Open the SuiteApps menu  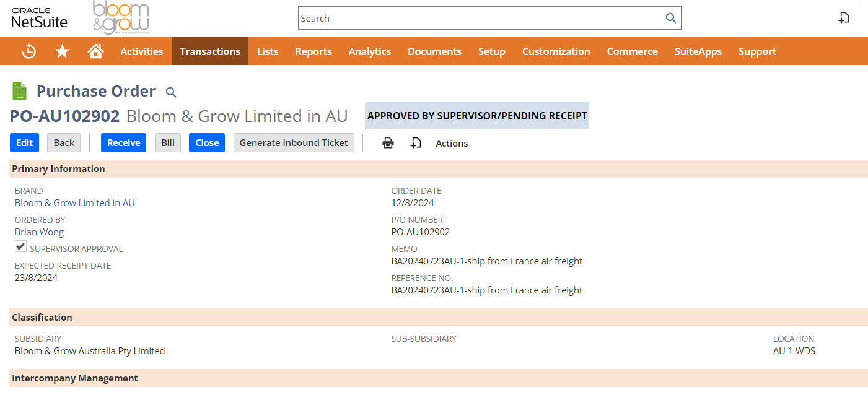(698, 51)
